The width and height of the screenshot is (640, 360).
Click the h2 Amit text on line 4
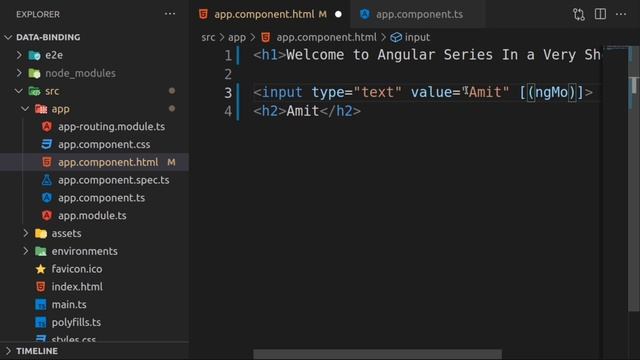307,111
